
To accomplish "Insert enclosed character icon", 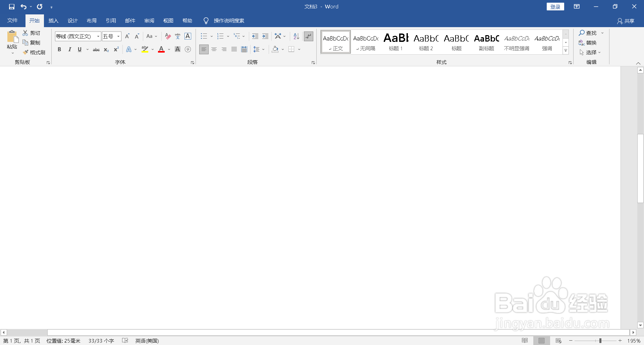I will [x=188, y=49].
